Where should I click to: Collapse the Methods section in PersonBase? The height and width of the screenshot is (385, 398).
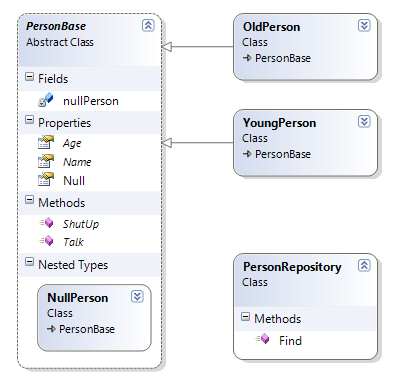click(x=30, y=200)
